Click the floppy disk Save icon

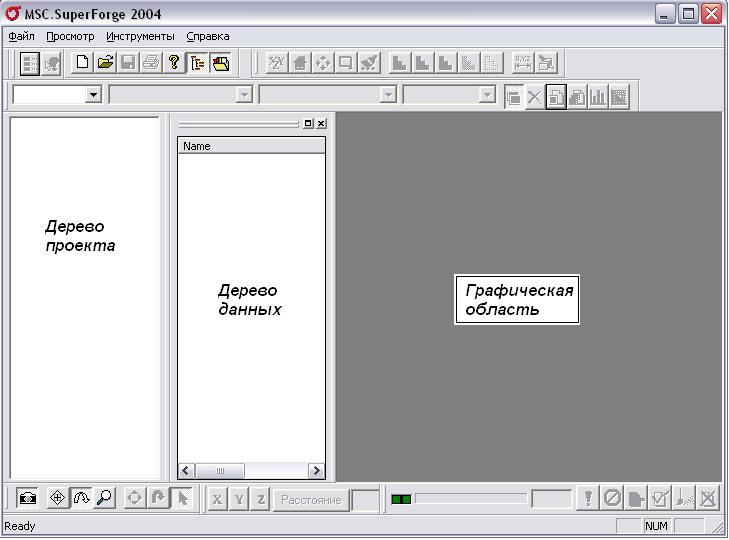[128, 63]
